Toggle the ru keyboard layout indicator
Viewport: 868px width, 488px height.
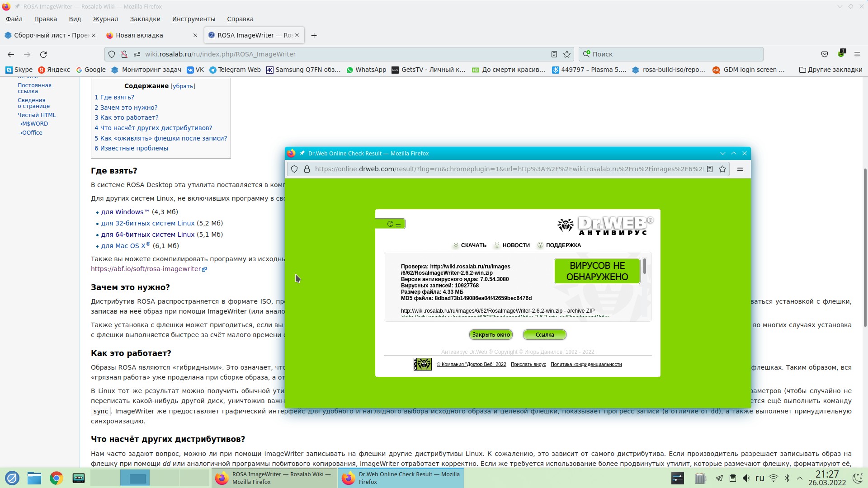[x=759, y=478]
